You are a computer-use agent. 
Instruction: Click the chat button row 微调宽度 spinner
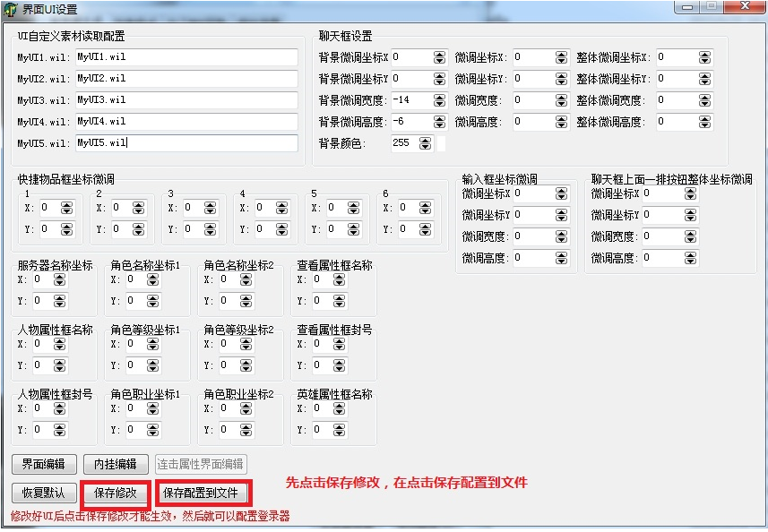coord(690,236)
